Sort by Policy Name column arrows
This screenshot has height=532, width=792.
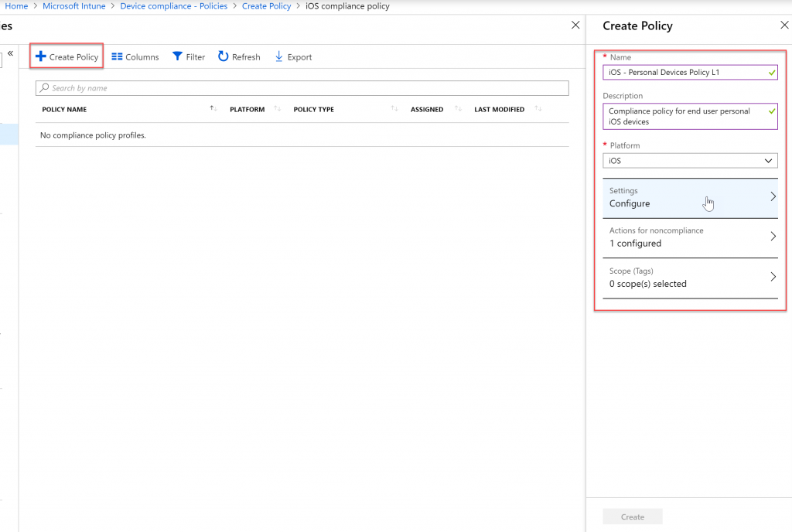tap(213, 108)
